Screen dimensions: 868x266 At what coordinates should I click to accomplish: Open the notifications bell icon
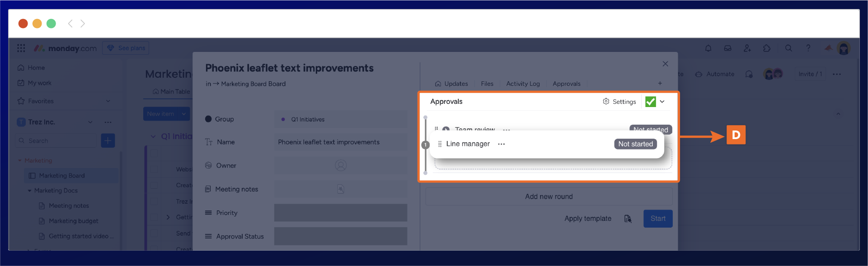pos(708,48)
